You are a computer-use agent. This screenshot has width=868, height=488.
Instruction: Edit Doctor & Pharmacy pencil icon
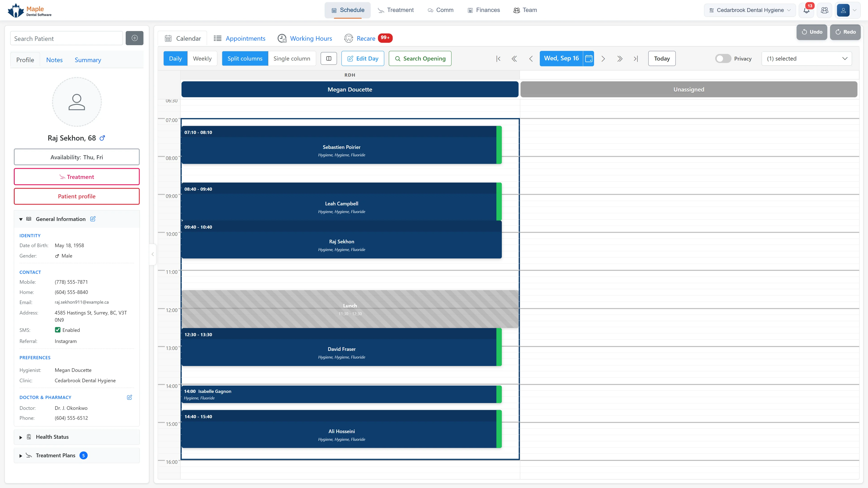[129, 397]
